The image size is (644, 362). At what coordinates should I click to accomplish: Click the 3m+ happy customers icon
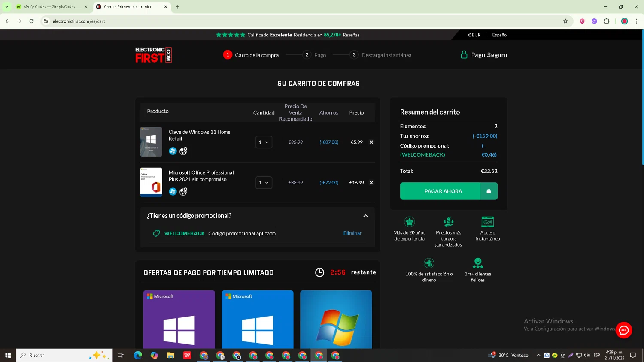(x=478, y=262)
